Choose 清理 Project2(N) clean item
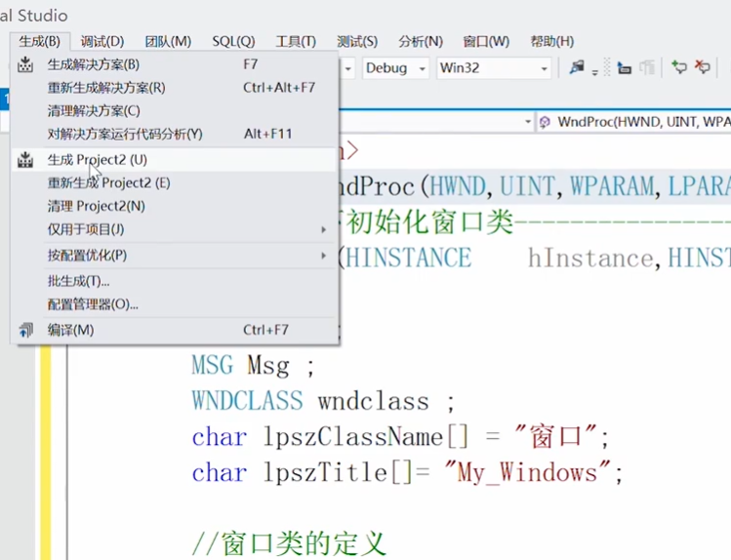Image resolution: width=731 pixels, height=560 pixels. coord(175,206)
